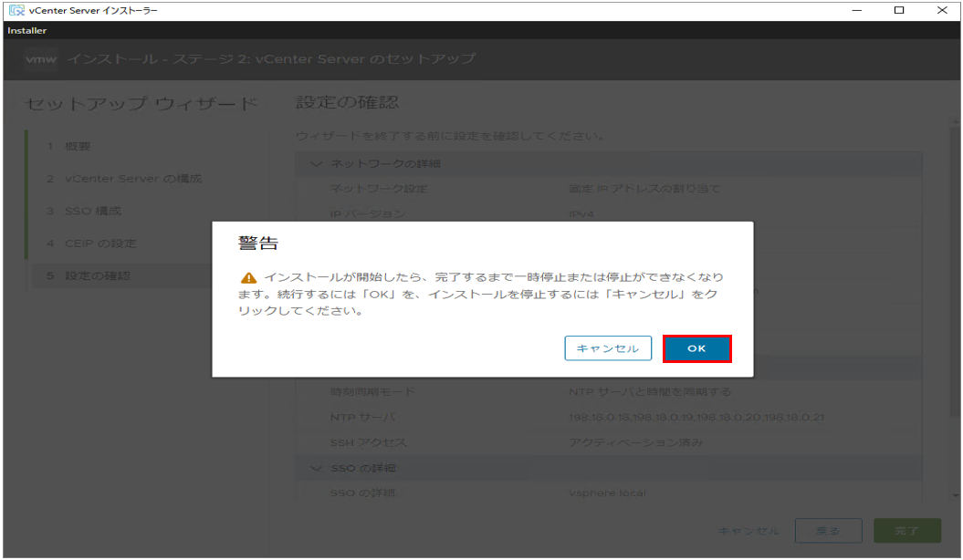Click OK in the warning dialog

pos(696,348)
